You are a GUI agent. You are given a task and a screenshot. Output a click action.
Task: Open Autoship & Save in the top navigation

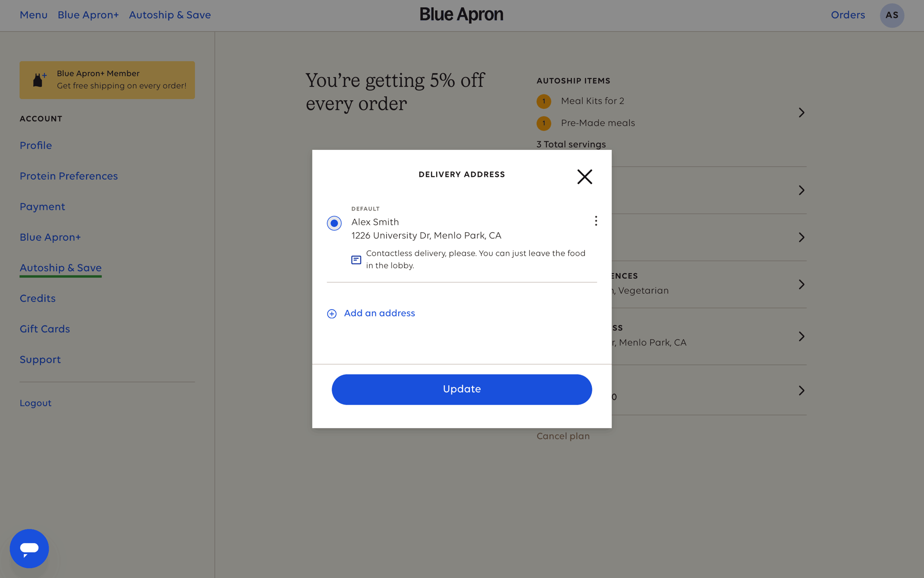[x=170, y=15]
